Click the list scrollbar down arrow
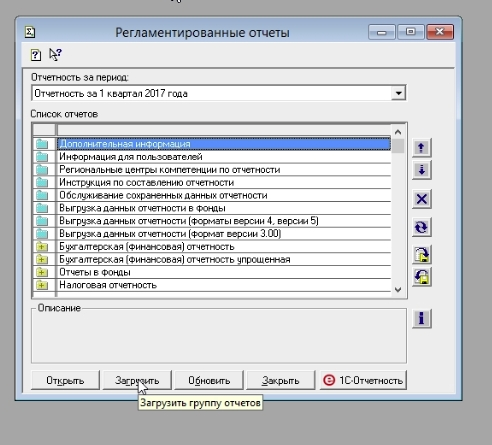Viewport: 492px width, 445px height. click(398, 290)
